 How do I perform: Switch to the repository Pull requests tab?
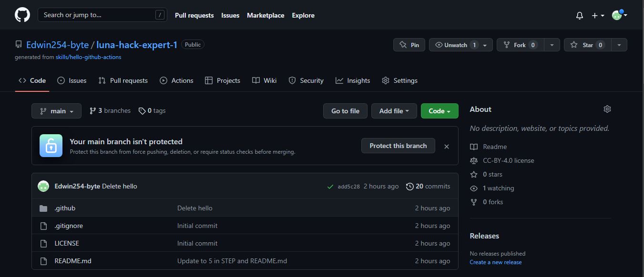pos(123,80)
